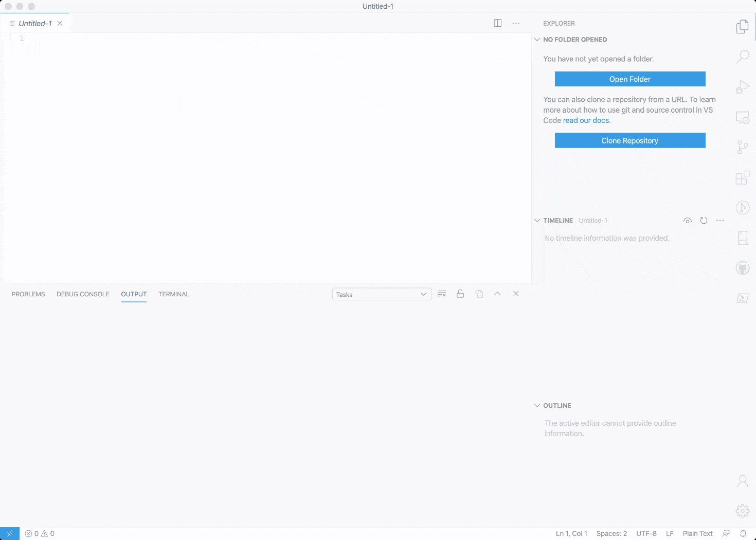Switch to the Problems tab
The image size is (756, 540).
click(28, 294)
